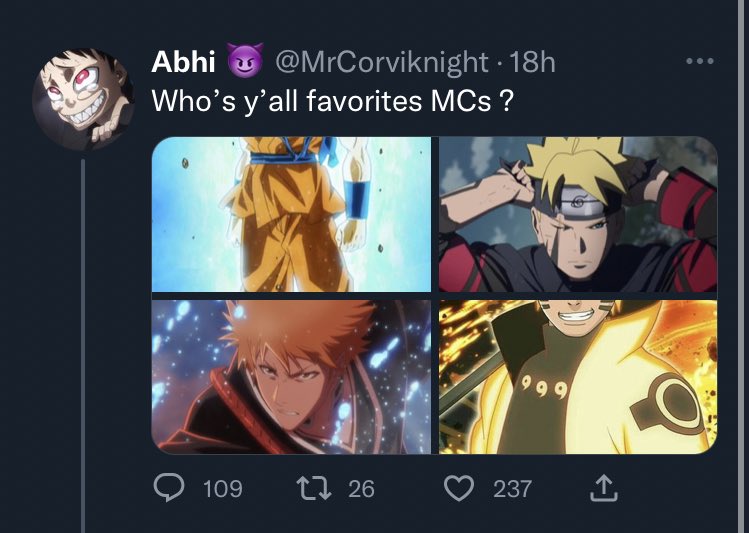Click the 26 retweets count

361,489
